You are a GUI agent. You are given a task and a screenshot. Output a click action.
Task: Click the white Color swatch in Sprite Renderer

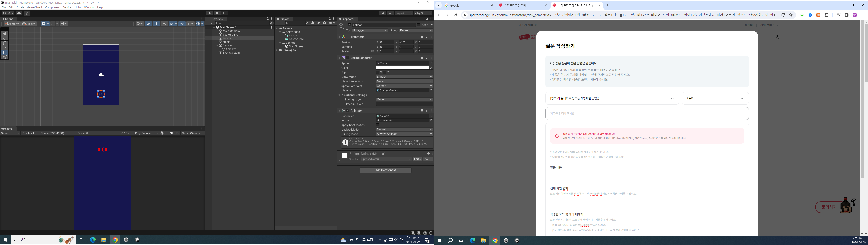pyautogui.click(x=402, y=68)
